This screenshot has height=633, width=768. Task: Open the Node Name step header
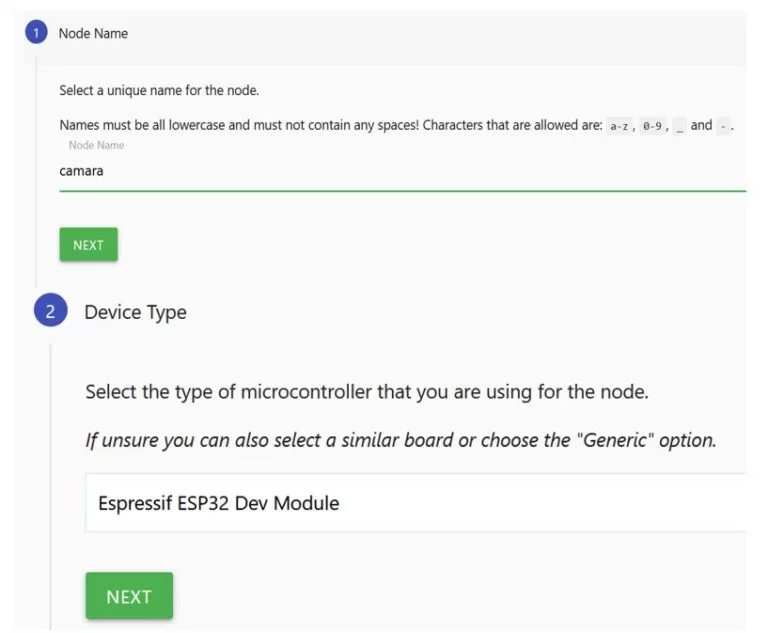point(93,33)
